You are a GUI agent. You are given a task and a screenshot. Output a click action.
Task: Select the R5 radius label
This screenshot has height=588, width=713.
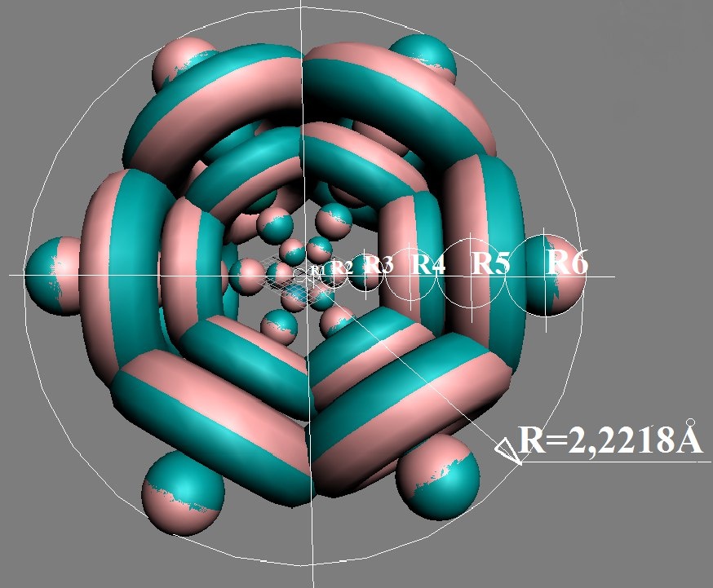pos(491,263)
